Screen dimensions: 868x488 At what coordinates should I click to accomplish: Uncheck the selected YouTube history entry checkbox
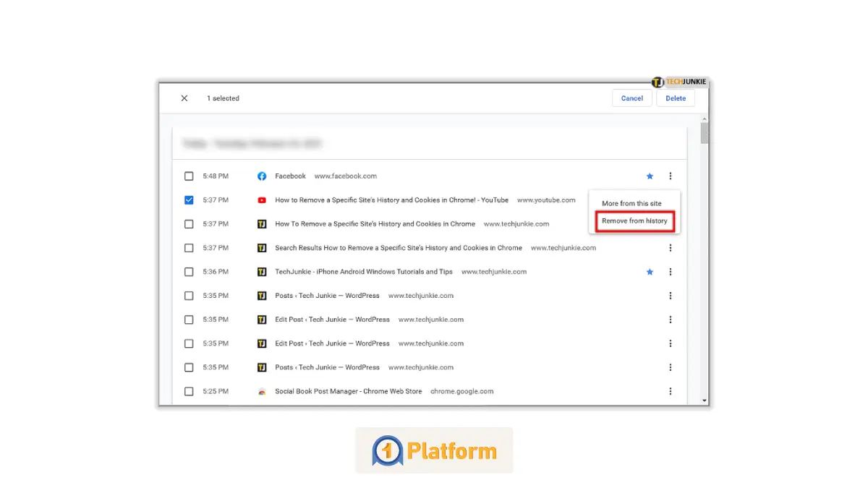189,200
